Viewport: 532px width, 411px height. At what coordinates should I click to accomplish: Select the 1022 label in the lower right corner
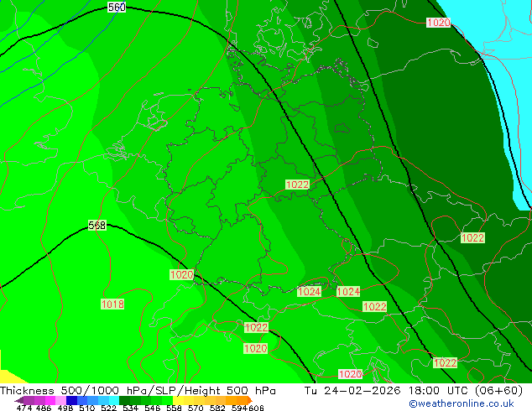click(445, 363)
